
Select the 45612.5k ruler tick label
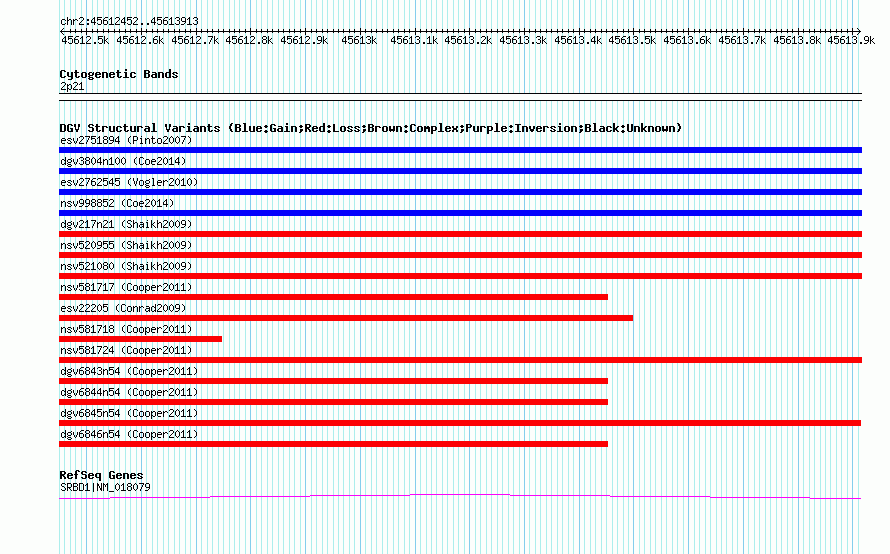pyautogui.click(x=85, y=40)
